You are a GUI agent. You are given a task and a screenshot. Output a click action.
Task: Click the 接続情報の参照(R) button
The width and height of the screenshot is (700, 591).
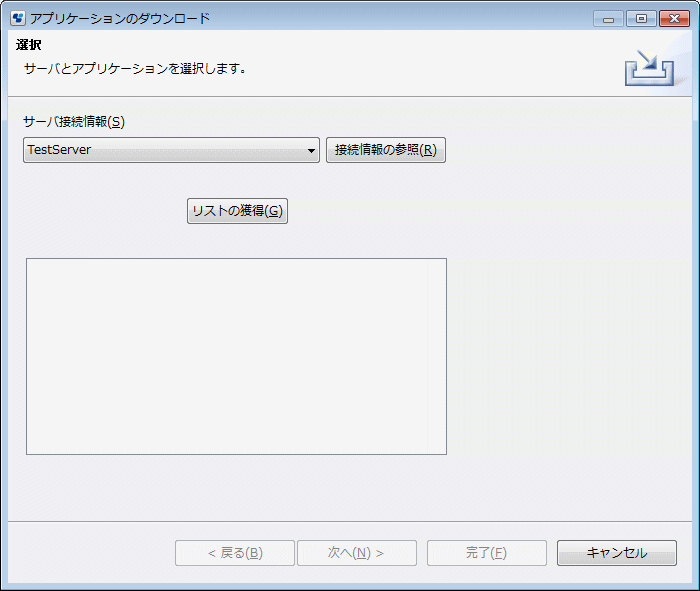[x=386, y=150]
